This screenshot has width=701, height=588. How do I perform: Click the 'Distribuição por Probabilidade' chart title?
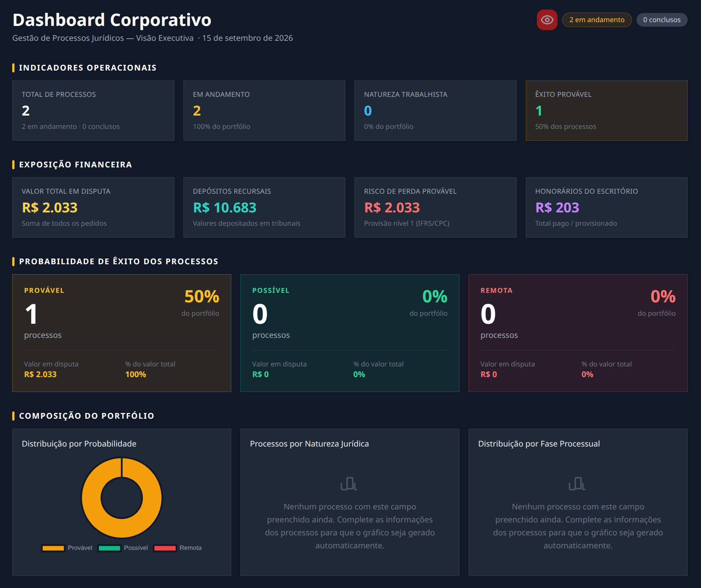pyautogui.click(x=79, y=444)
